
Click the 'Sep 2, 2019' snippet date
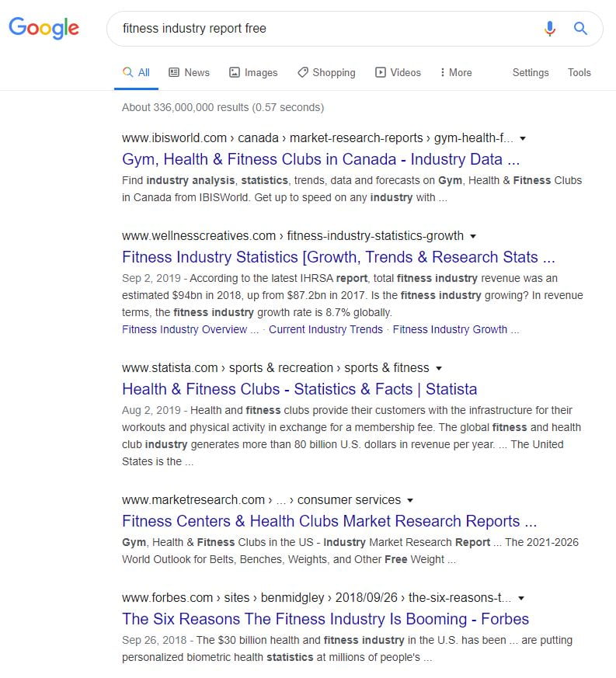tap(151, 279)
